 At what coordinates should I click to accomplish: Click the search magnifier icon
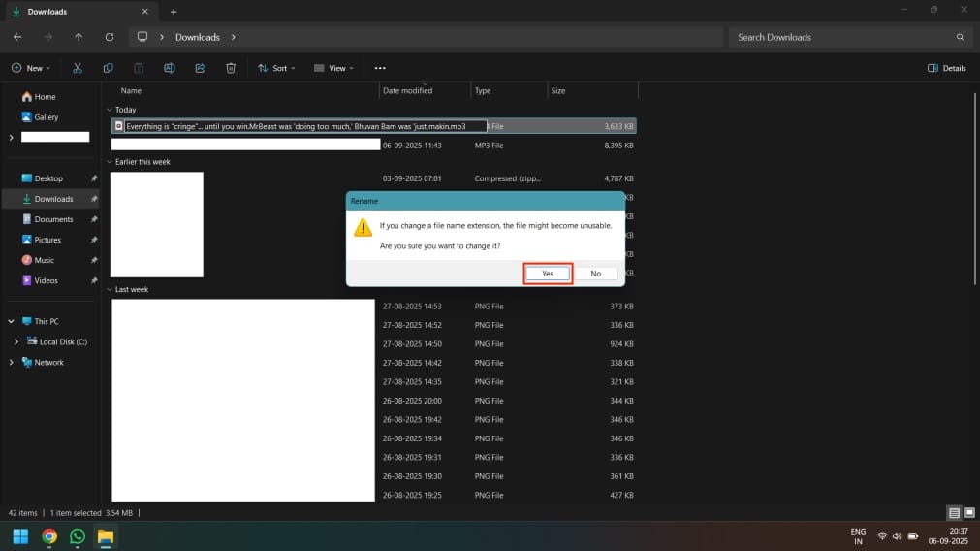click(x=960, y=37)
